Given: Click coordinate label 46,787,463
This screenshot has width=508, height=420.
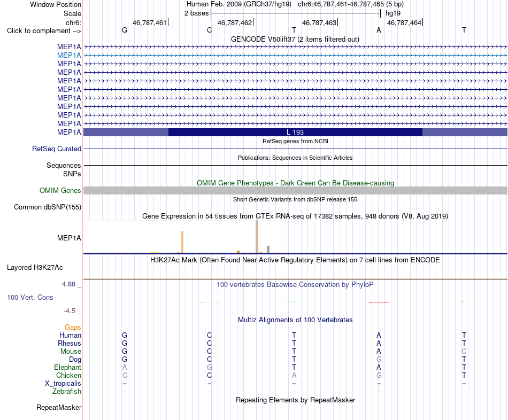Looking at the screenshot, I should [x=319, y=22].
